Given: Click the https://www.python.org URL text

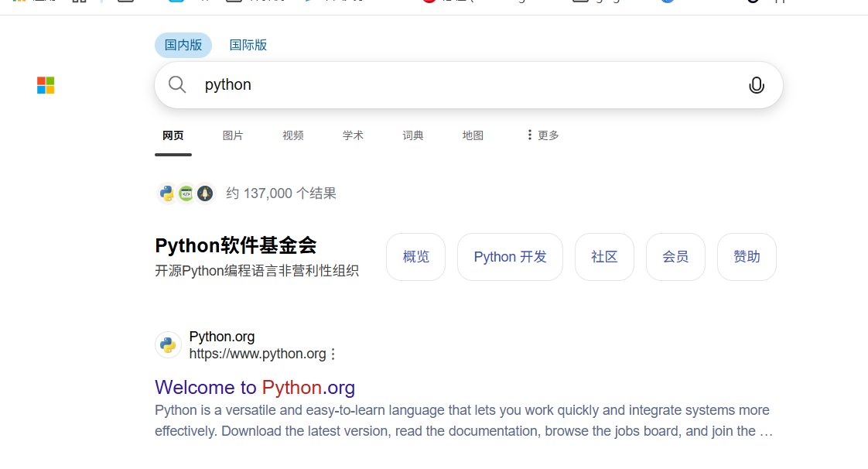Looking at the screenshot, I should click(258, 354).
